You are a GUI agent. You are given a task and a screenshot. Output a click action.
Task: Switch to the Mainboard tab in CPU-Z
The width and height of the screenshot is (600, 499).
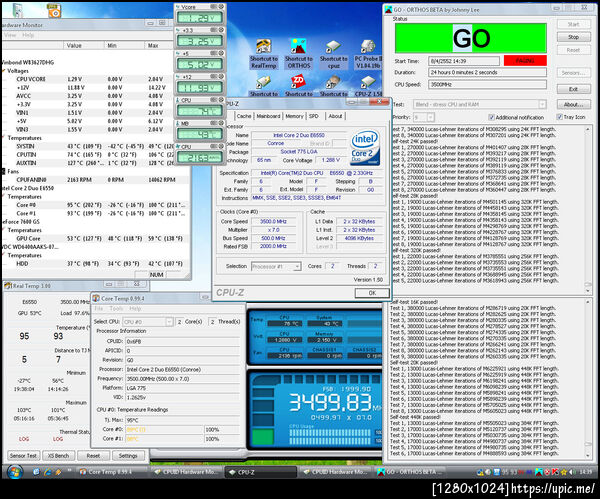[x=268, y=116]
